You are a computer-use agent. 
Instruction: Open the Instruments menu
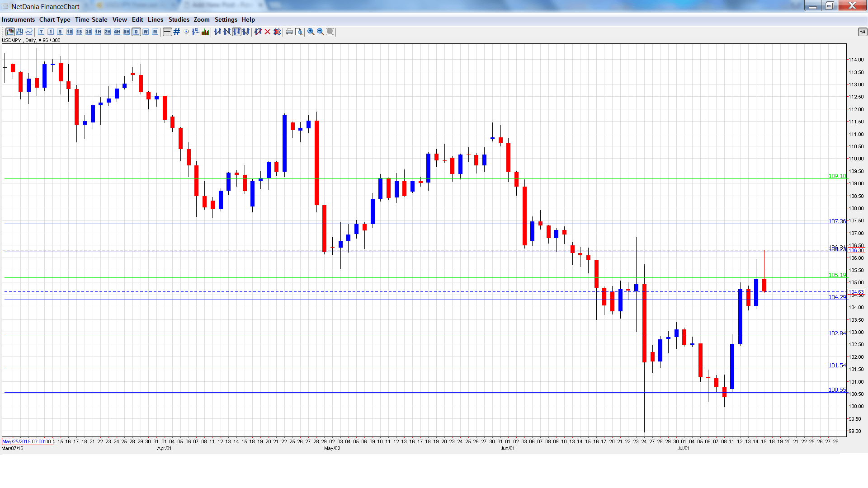point(18,19)
